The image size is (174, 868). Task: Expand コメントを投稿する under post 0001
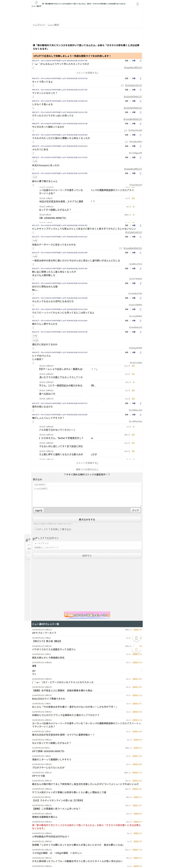point(87,73)
